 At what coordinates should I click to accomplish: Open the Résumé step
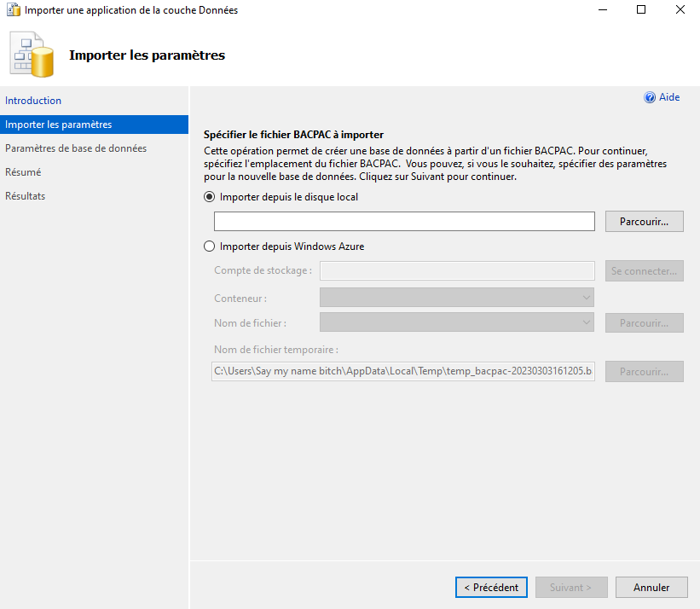23,172
